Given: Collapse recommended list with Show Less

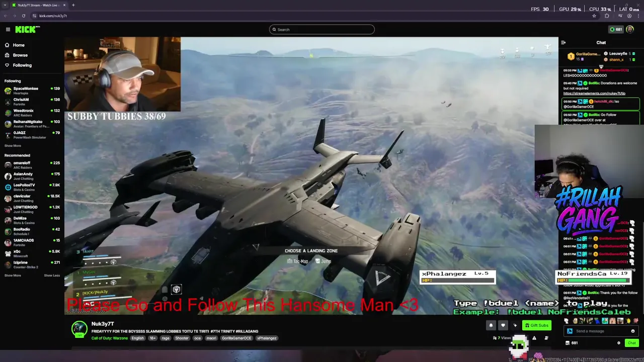Looking at the screenshot, I should pyautogui.click(x=52, y=276).
